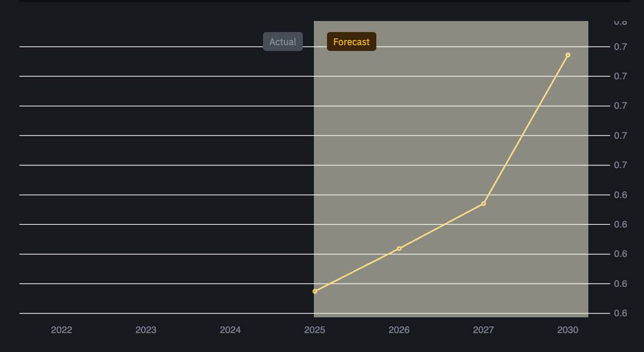Select the 2023 x-axis year label
Image resolution: width=644 pixels, height=352 pixels.
[x=146, y=330]
